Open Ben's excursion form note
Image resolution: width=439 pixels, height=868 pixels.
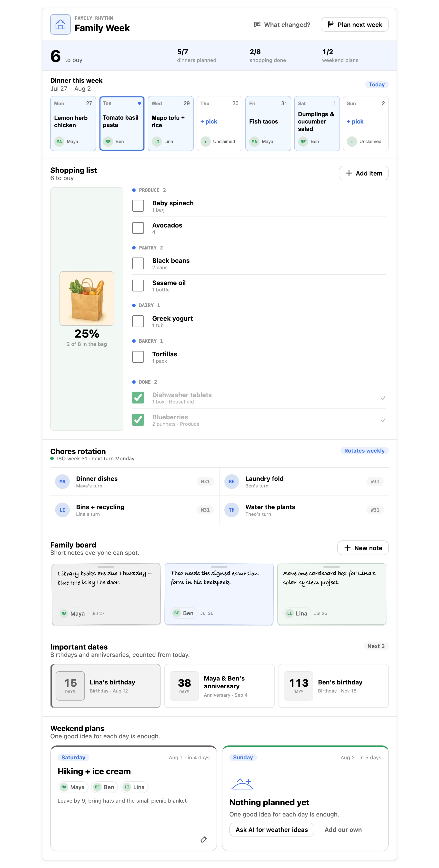coord(219,594)
